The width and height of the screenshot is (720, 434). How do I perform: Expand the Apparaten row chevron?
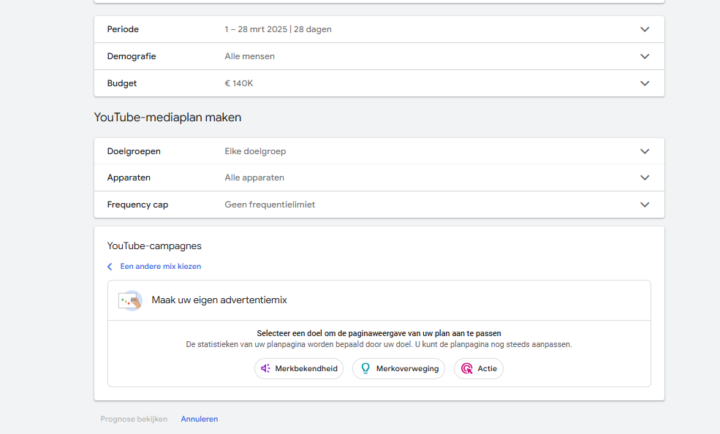click(645, 178)
